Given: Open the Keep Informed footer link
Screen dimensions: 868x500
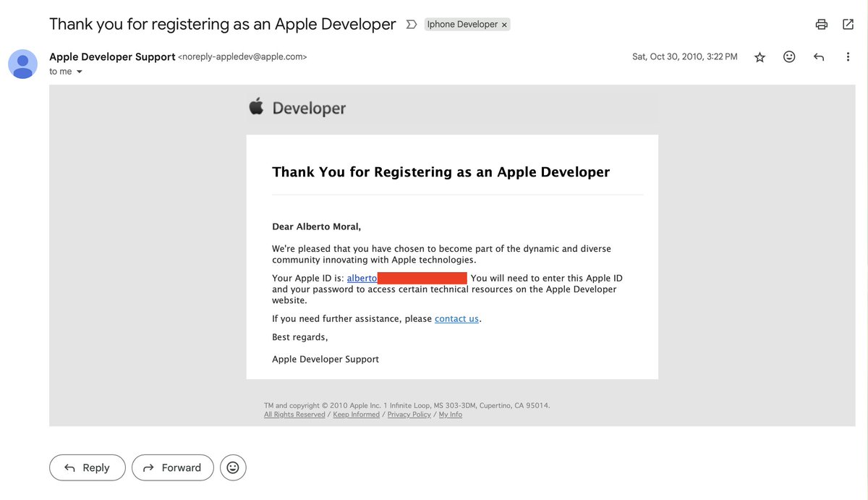Looking at the screenshot, I should (356, 415).
